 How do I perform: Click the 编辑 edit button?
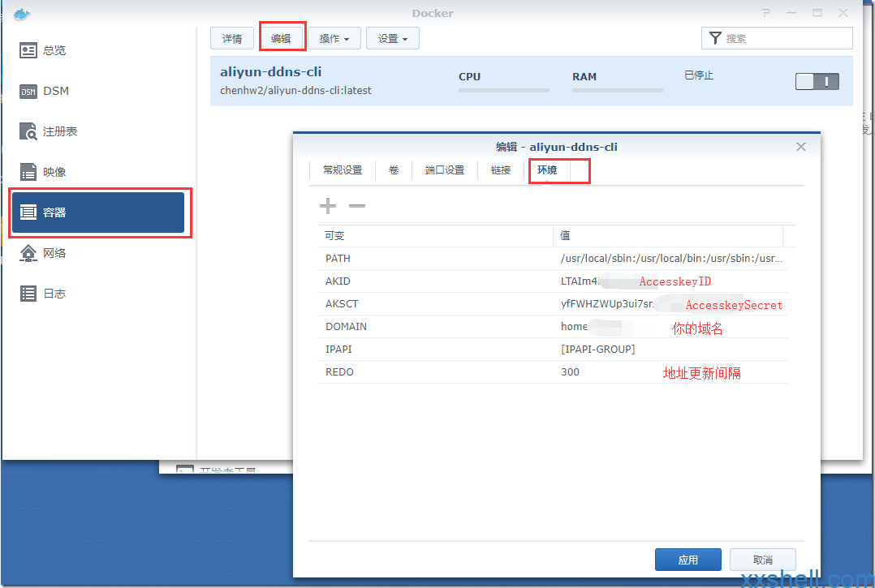tap(281, 38)
